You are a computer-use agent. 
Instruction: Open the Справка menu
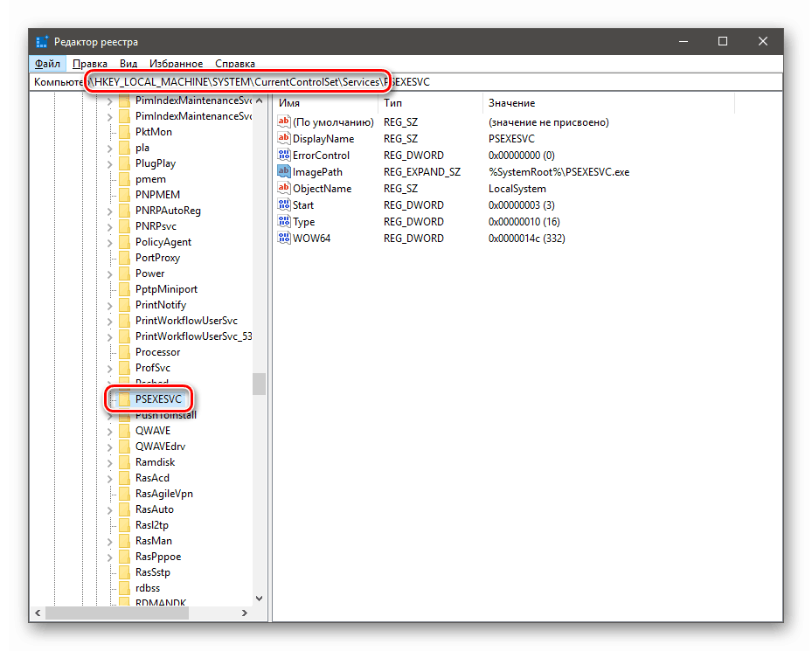coord(235,64)
